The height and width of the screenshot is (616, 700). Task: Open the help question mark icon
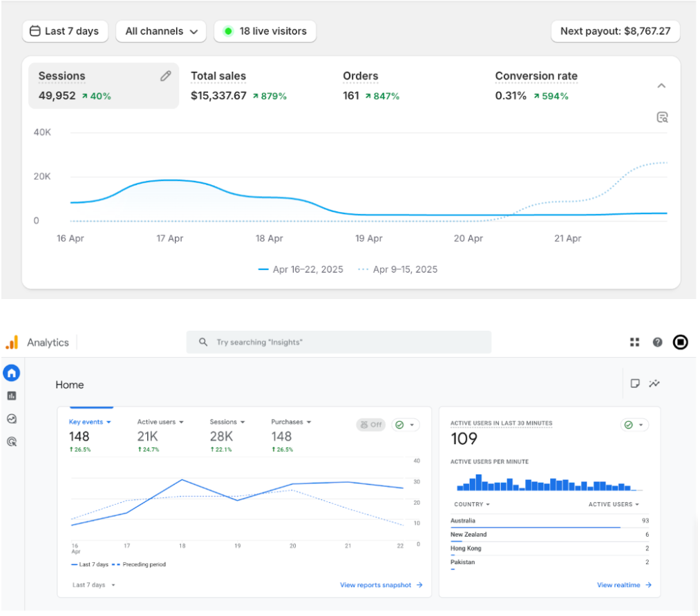click(657, 342)
